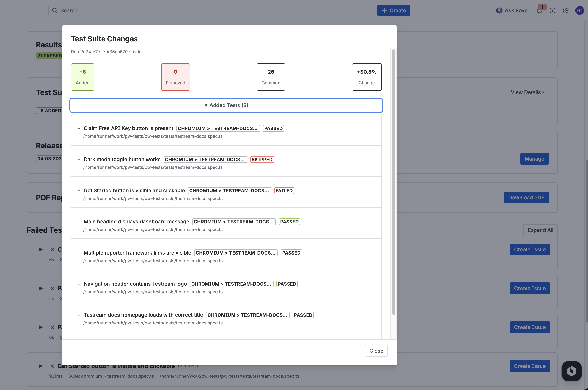Select 'Main heading displays dashboard message'

click(x=136, y=222)
